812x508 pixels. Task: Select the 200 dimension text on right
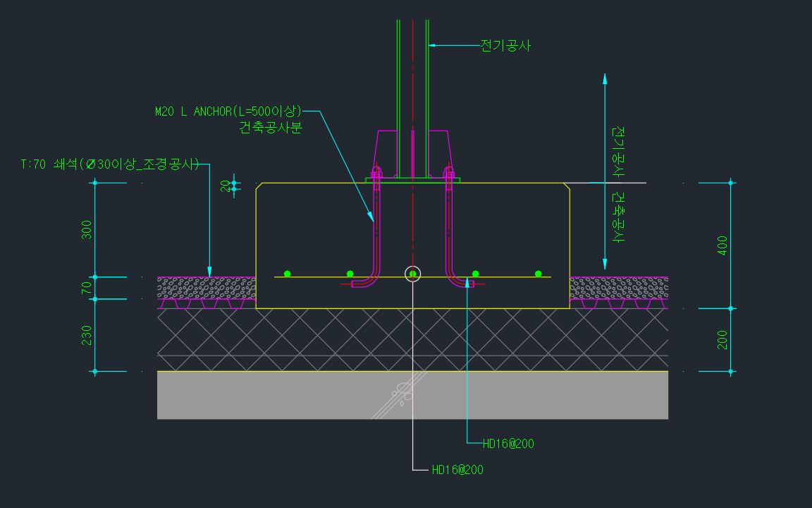pyautogui.click(x=722, y=339)
